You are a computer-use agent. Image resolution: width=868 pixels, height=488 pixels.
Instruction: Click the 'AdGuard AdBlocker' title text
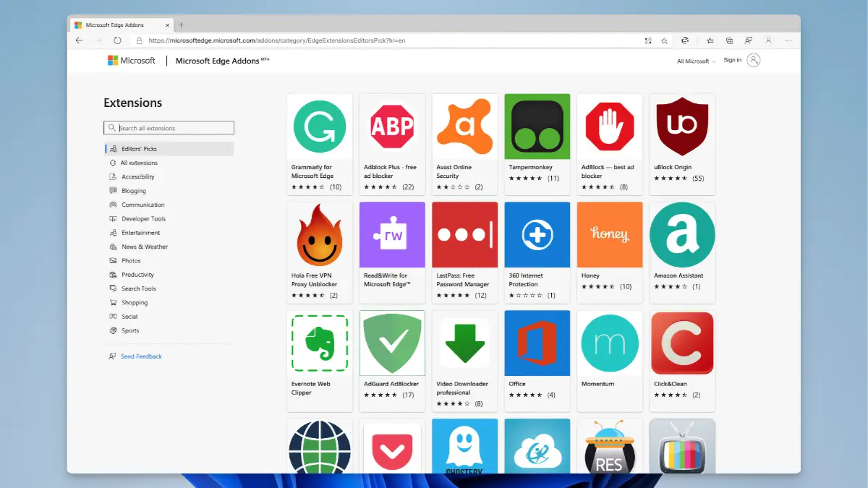[x=391, y=384]
